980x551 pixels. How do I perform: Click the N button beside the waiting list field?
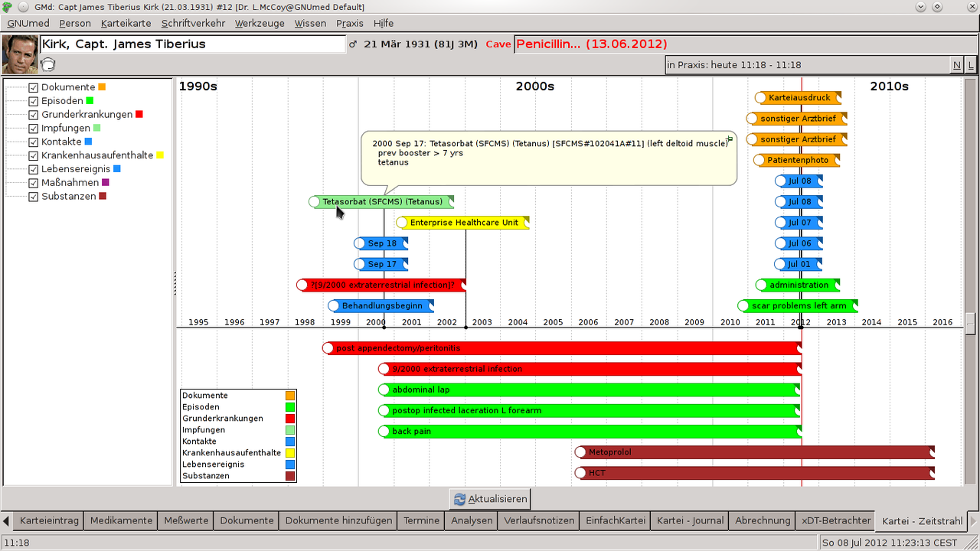point(957,65)
